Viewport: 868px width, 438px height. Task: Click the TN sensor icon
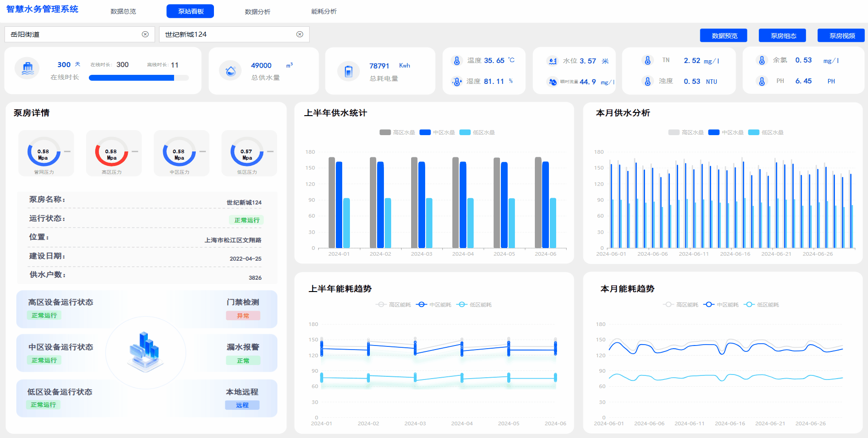(648, 60)
